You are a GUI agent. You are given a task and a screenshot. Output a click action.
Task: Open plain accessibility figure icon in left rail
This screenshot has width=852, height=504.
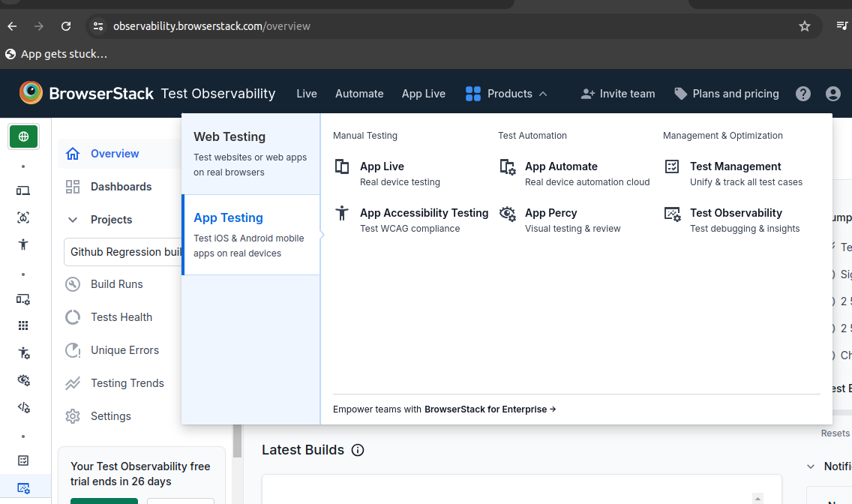pyautogui.click(x=22, y=244)
